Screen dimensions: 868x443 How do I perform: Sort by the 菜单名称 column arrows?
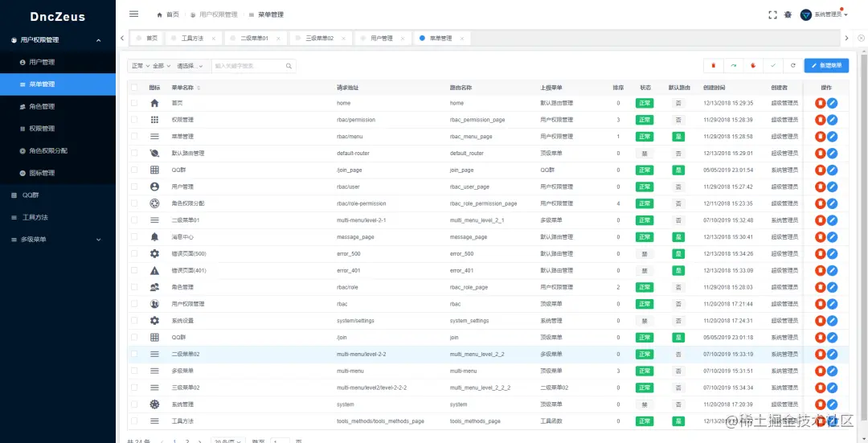(x=199, y=88)
